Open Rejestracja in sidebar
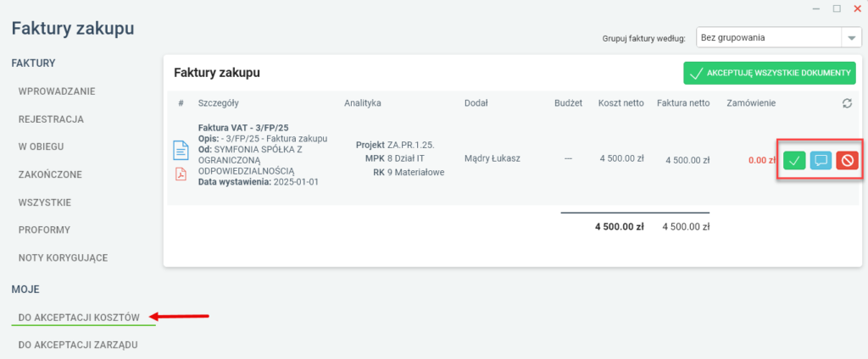This screenshot has width=868, height=359. [x=51, y=119]
